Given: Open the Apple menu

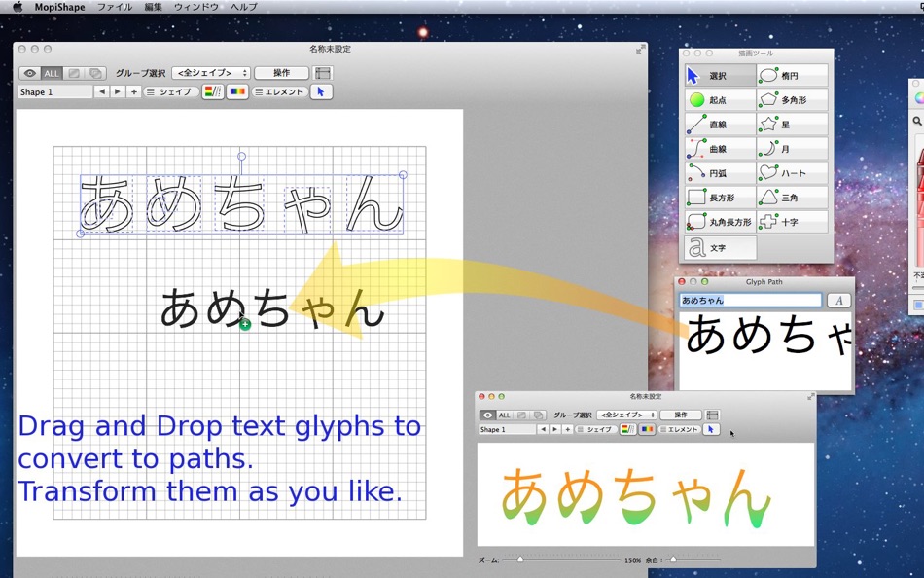Looking at the screenshot, I should [x=18, y=7].
